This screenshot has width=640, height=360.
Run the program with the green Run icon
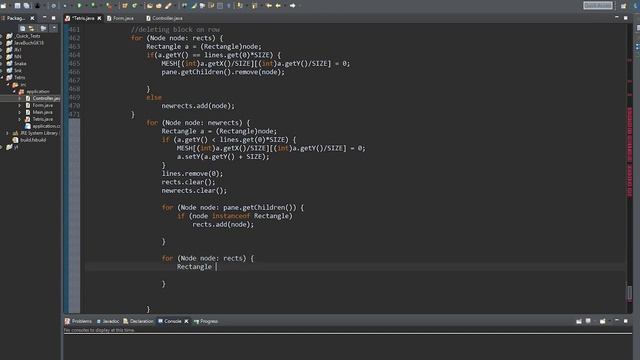pyautogui.click(x=80, y=6)
